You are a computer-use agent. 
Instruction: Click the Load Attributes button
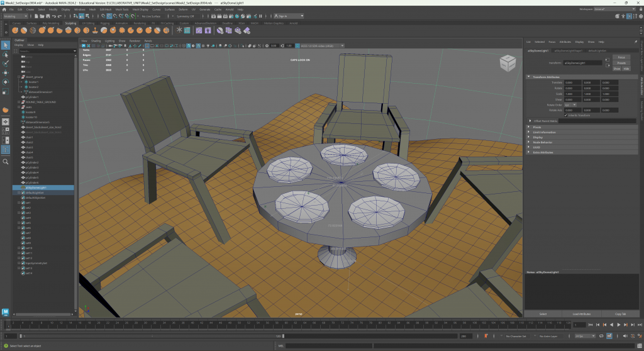581,313
